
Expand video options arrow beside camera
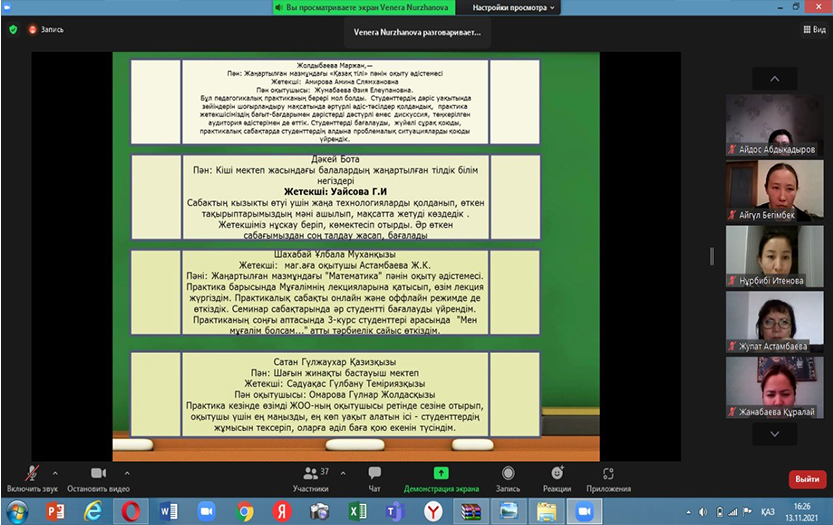(127, 472)
